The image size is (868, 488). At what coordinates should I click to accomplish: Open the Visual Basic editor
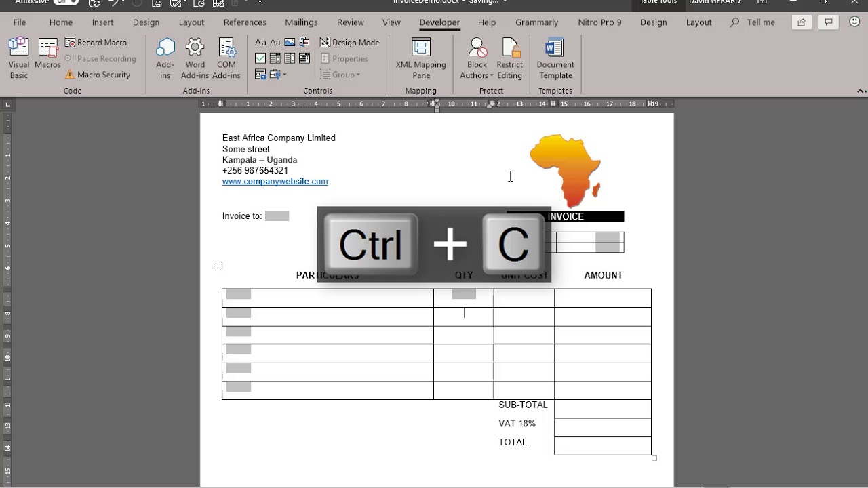[x=19, y=58]
